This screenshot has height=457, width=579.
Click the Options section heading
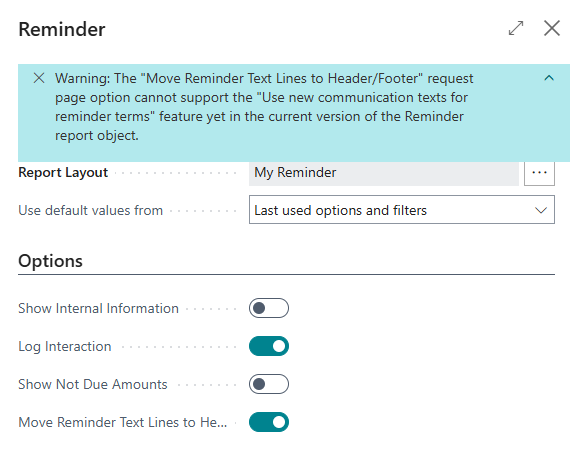tap(50, 261)
